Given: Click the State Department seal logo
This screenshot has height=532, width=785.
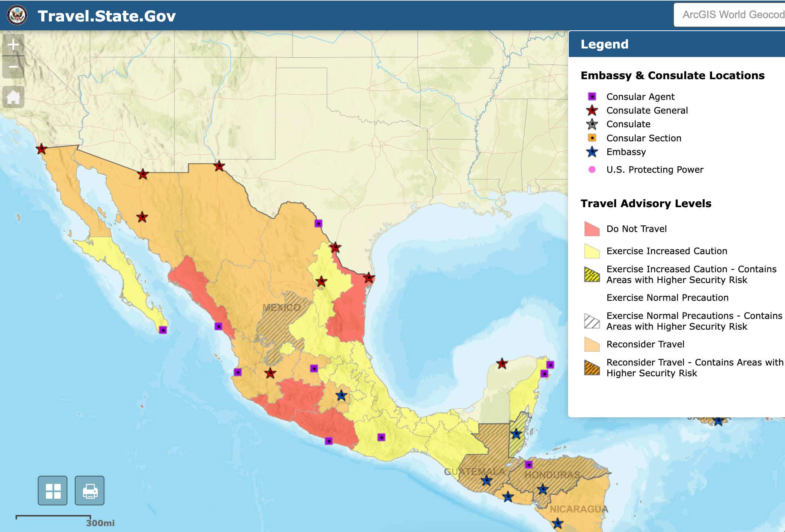Looking at the screenshot, I should click(17, 16).
